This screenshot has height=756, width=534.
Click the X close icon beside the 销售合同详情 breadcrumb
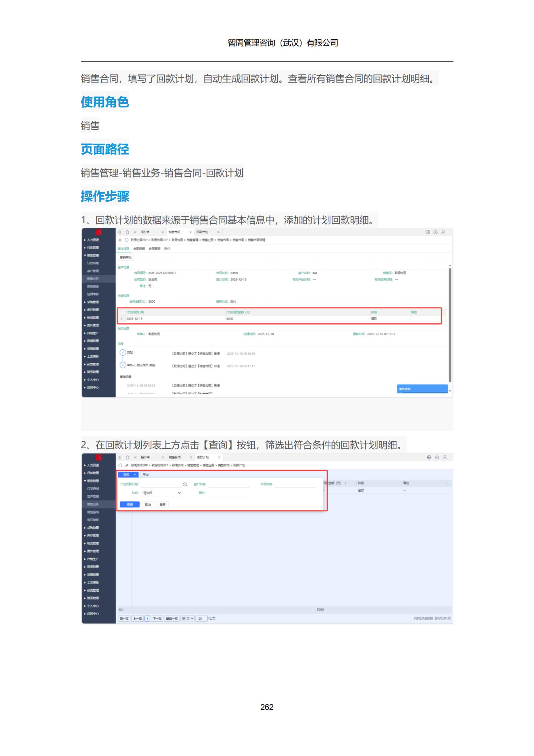tap(120, 240)
